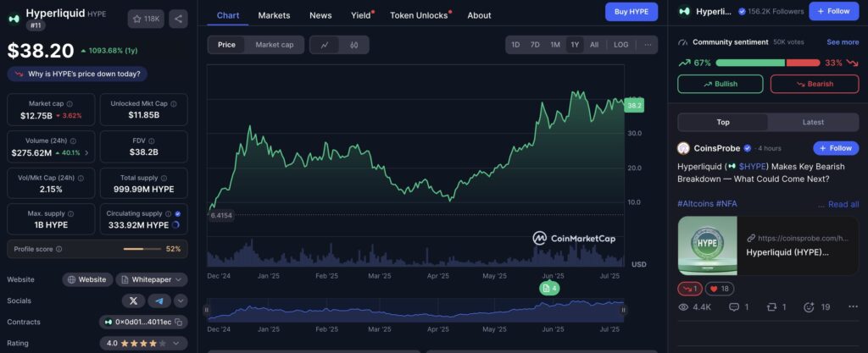Follow Hyperliquid community account
868x353 pixels.
click(x=834, y=11)
